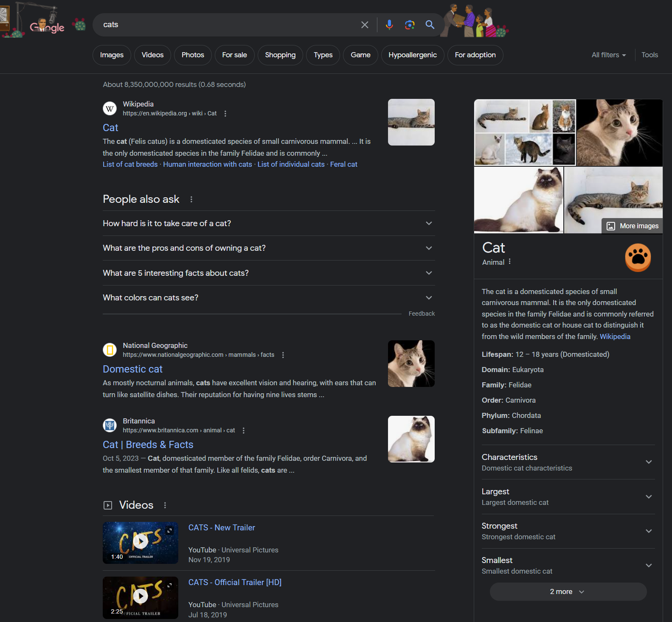Expand 'What are the pros and cons' question
Viewport: 672px width, 622px height.
click(269, 248)
